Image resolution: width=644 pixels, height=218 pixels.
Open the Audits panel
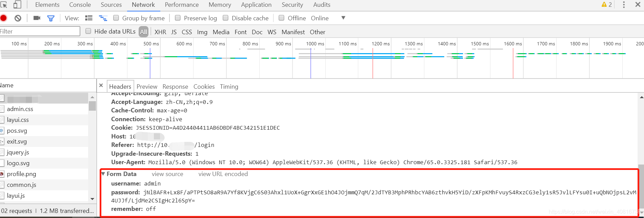point(322,5)
